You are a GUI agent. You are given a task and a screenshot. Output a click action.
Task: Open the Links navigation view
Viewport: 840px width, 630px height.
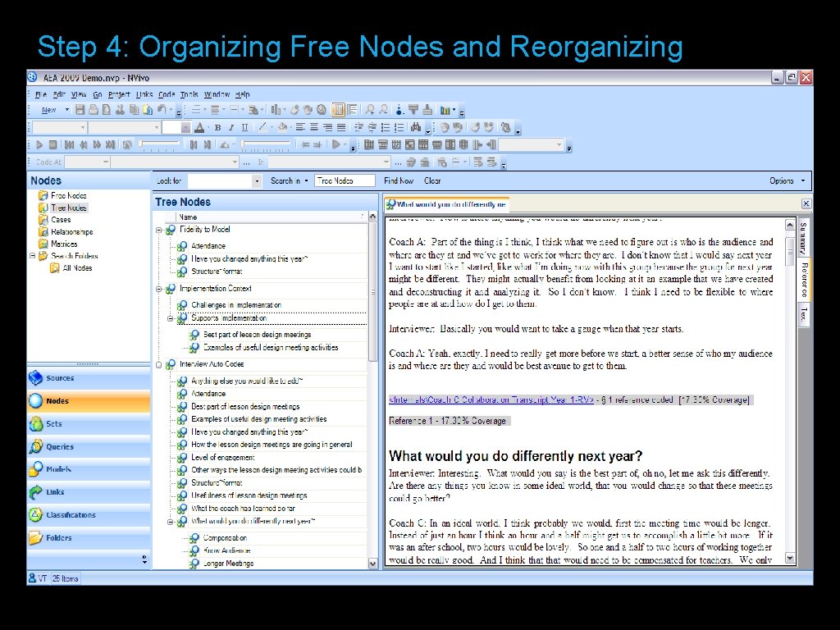89,492
